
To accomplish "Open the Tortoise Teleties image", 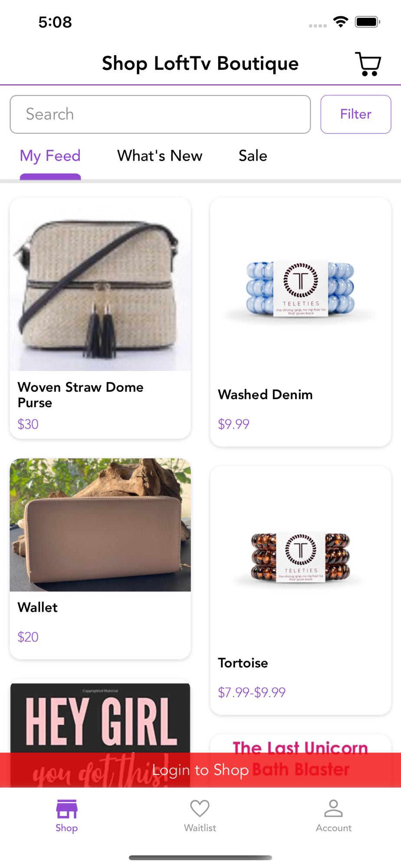I will pos(301,556).
